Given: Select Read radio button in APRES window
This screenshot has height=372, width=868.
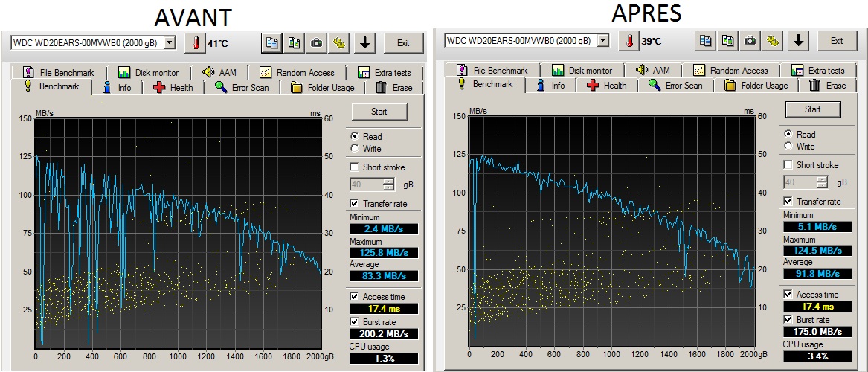Looking at the screenshot, I should point(788,134).
